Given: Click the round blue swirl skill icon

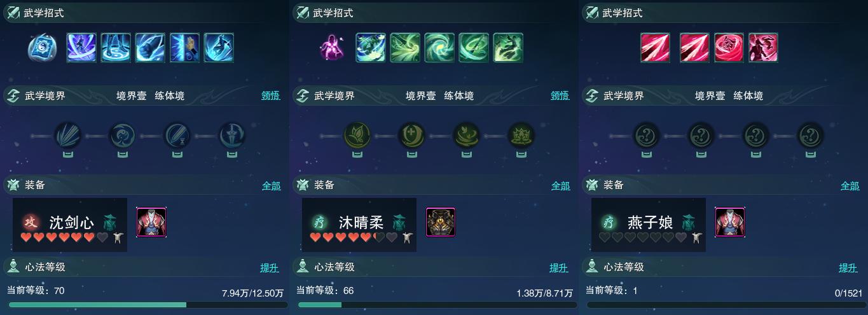Looking at the screenshot, I should click(43, 48).
